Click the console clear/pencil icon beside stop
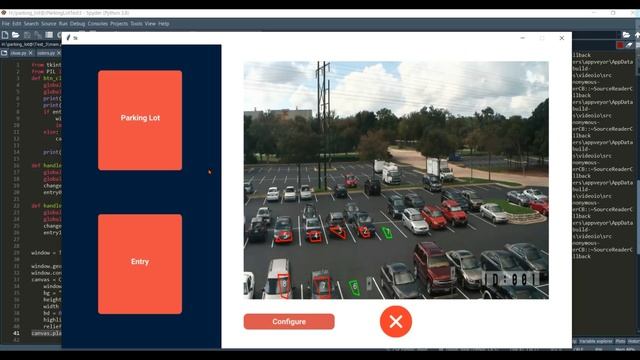The image size is (640, 360). click(629, 45)
